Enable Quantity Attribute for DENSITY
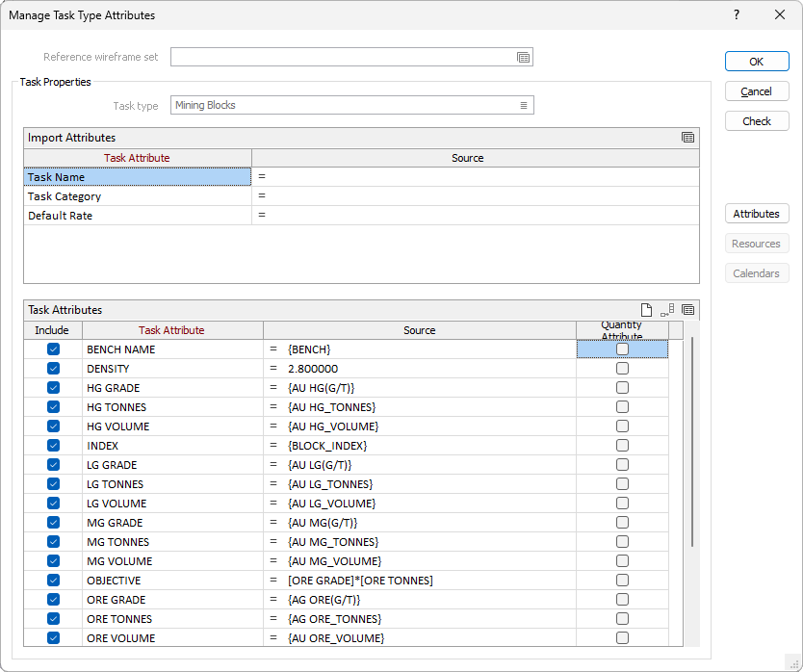This screenshot has width=803, height=672. (622, 369)
